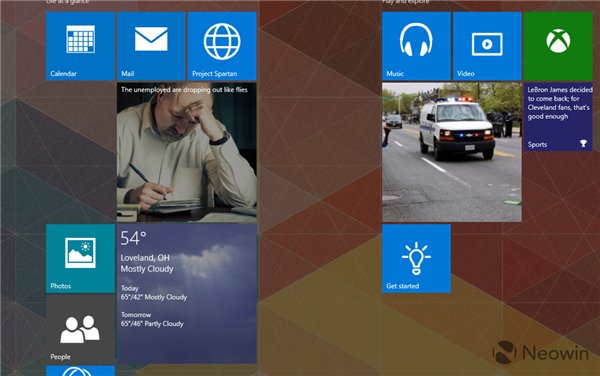Open the Music tile

(416, 46)
